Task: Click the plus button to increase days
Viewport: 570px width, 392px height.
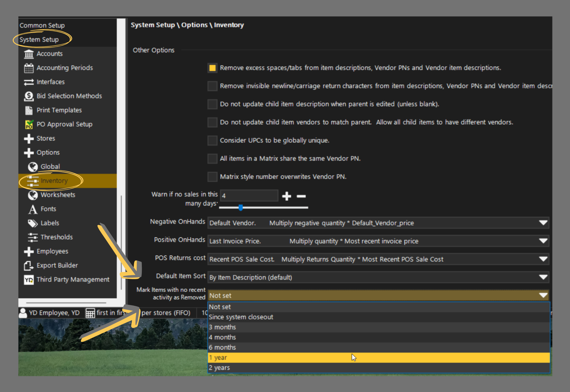Action: pyautogui.click(x=287, y=196)
